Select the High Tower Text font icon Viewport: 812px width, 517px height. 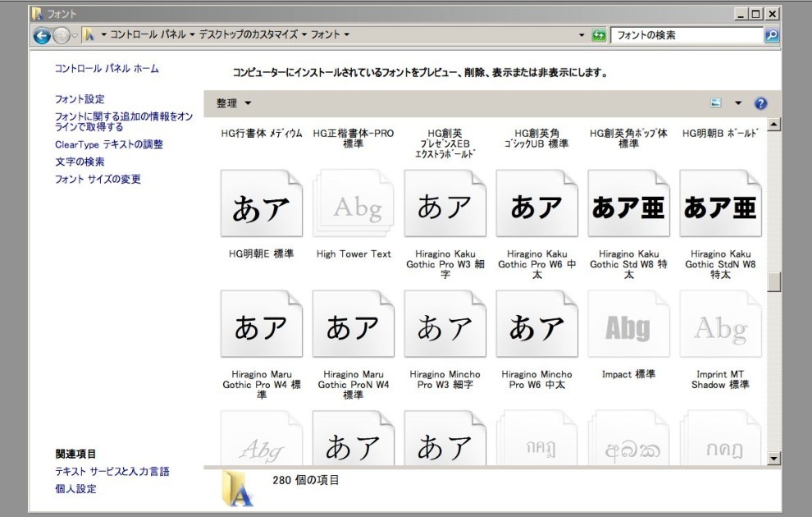pyautogui.click(x=354, y=204)
